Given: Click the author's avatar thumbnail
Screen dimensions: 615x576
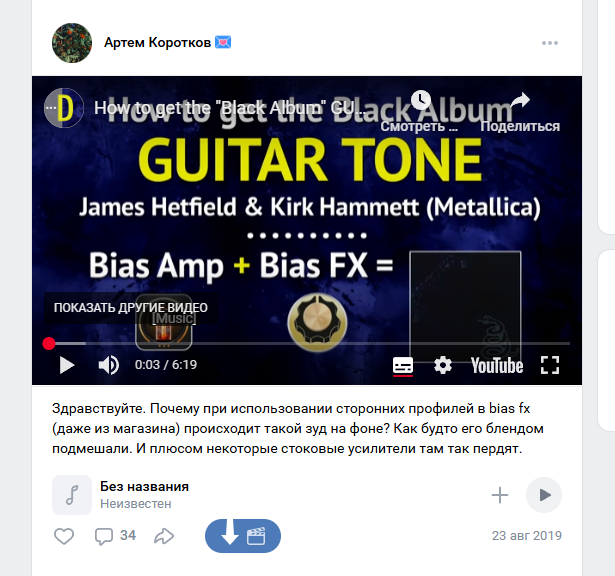Looking at the screenshot, I should (x=72, y=43).
